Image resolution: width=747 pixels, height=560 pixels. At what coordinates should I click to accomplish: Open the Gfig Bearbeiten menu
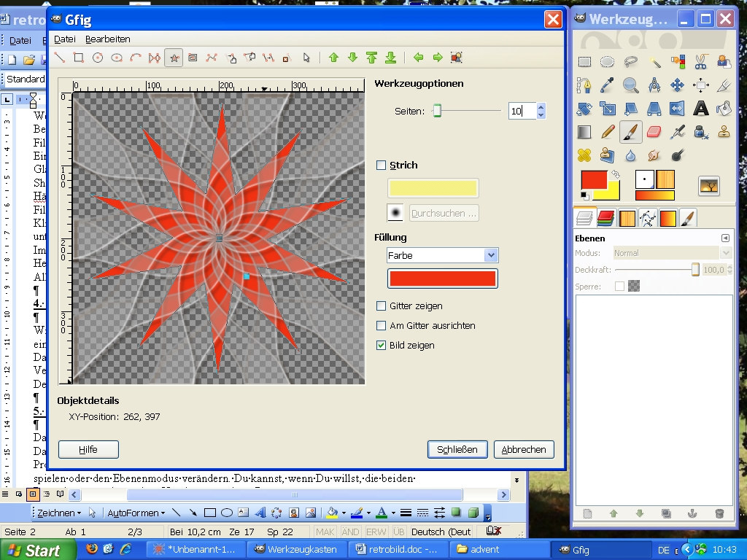pyautogui.click(x=108, y=39)
